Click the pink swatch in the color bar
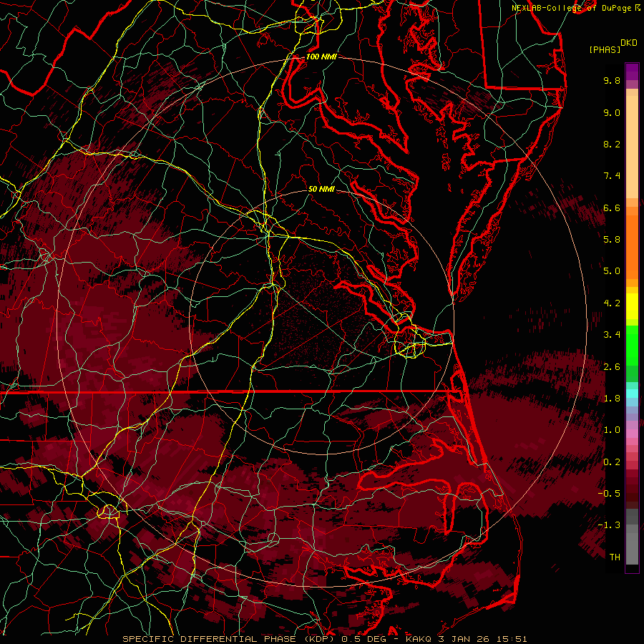Viewport: 644px width, 644px height. [x=632, y=434]
